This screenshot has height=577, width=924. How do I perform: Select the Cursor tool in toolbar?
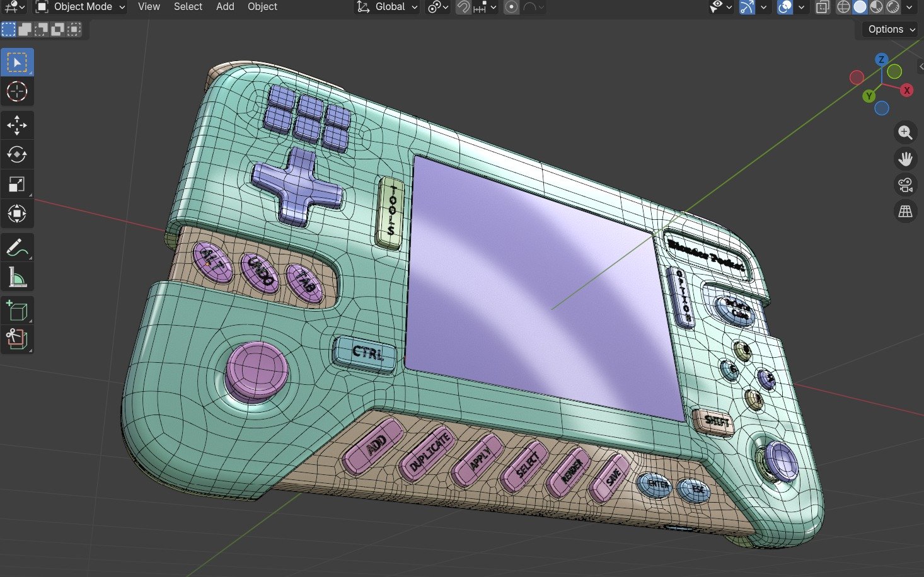click(x=17, y=92)
